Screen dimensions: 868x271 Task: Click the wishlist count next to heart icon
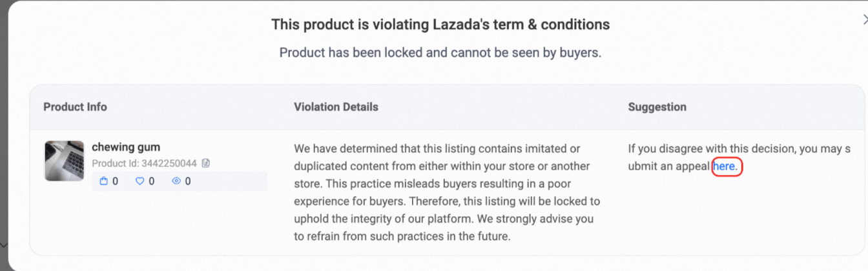[151, 181]
